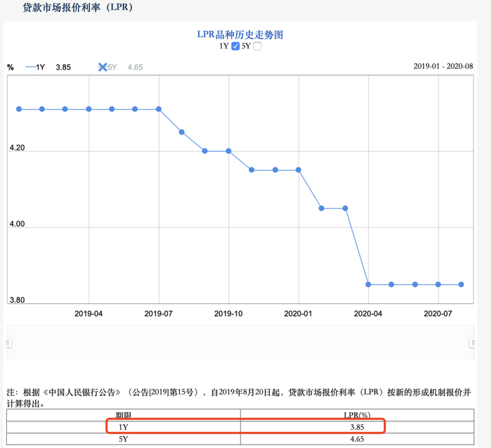Image resolution: width=492 pixels, height=448 pixels.
Task: Click the 2020-07 x-axis label
Action: click(438, 314)
